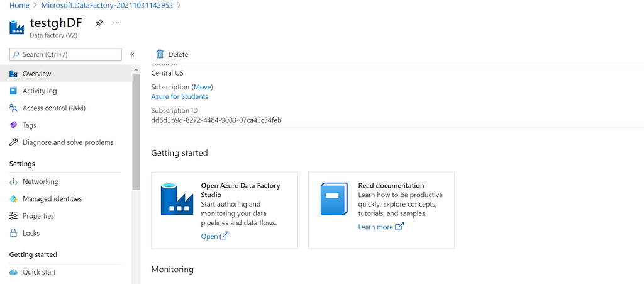Click Open link for Data Factory Studio
The height and width of the screenshot is (284, 644).
coord(209,236)
